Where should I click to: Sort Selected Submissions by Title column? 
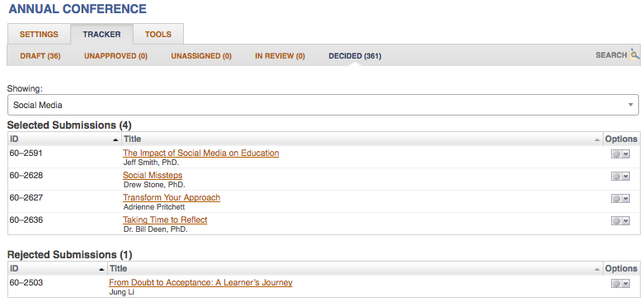coord(362,139)
